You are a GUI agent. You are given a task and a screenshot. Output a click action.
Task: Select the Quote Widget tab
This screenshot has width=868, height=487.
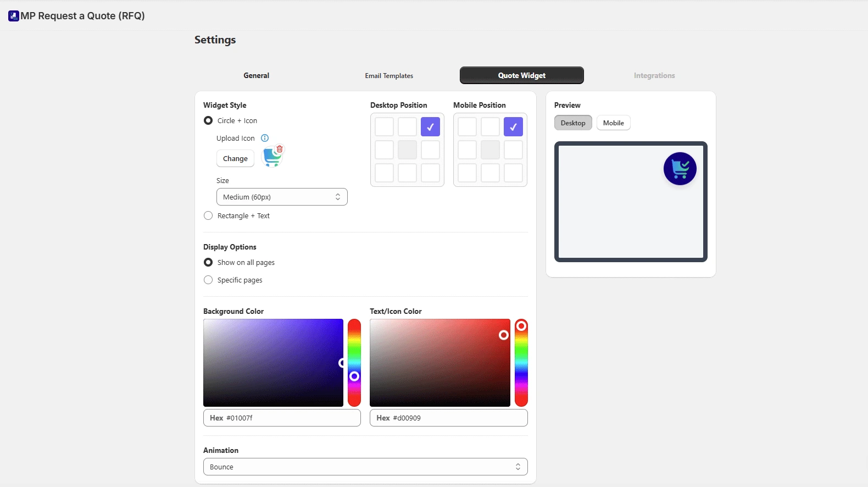click(522, 75)
